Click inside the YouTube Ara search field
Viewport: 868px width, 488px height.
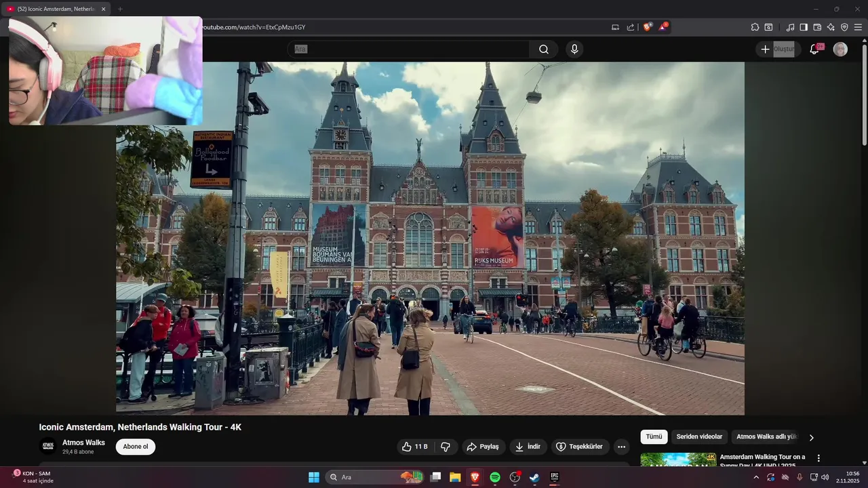(410, 49)
